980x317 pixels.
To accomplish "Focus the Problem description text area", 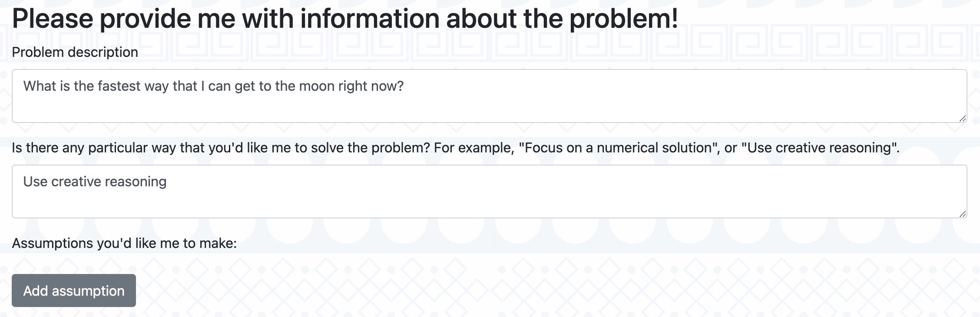I will pos(489,96).
